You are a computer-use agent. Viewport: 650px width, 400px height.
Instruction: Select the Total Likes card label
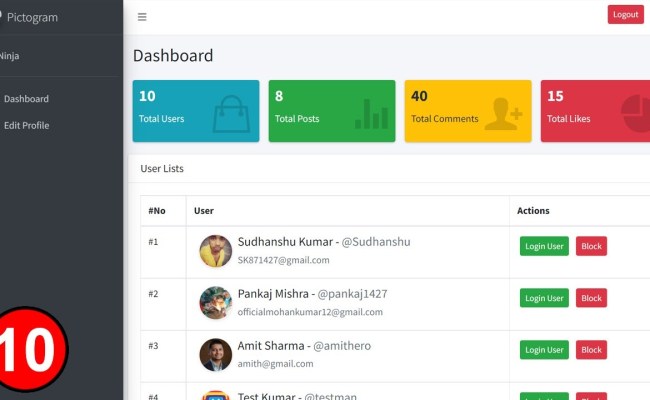(x=568, y=119)
